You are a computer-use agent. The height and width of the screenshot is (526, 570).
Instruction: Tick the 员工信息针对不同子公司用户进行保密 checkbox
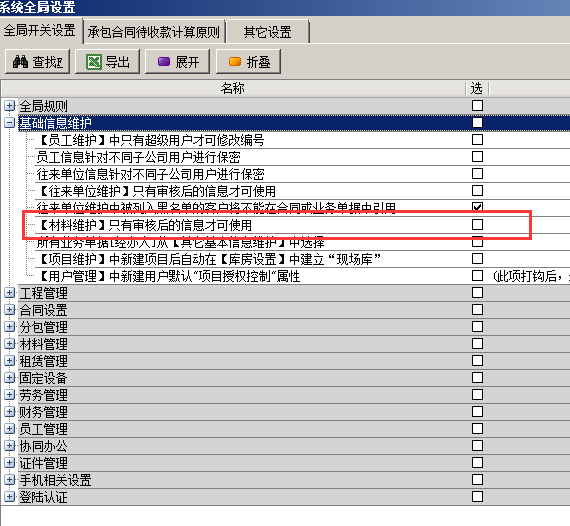(477, 157)
